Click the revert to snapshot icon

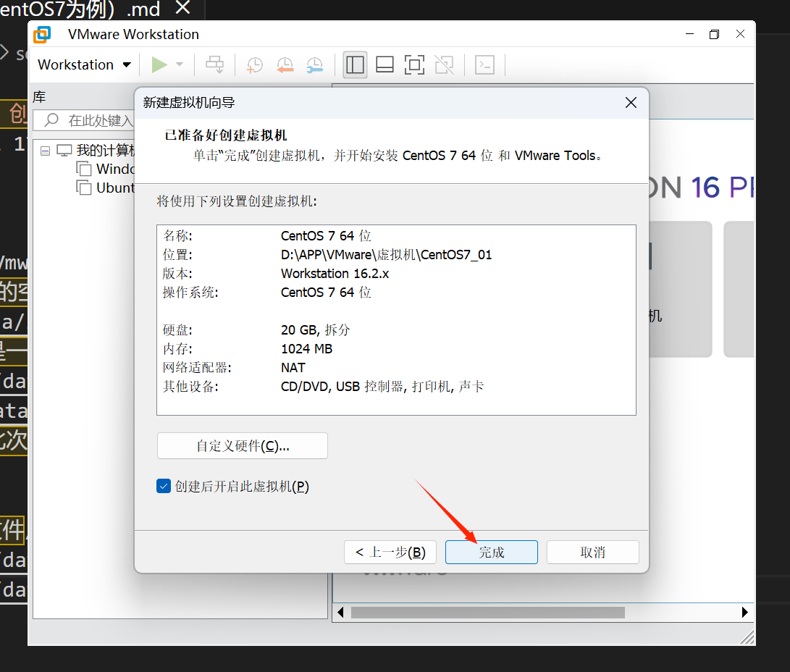point(285,65)
